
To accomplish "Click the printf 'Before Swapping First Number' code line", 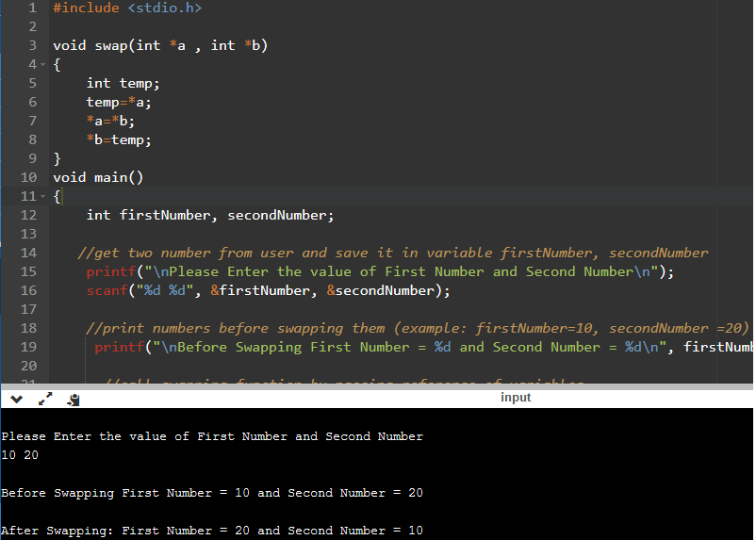I will [x=424, y=347].
